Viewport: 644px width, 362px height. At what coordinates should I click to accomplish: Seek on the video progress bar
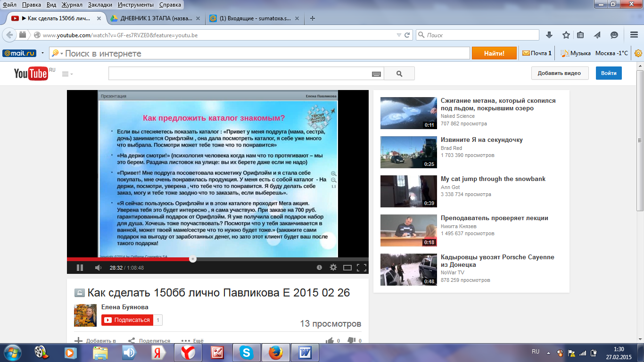point(218,259)
